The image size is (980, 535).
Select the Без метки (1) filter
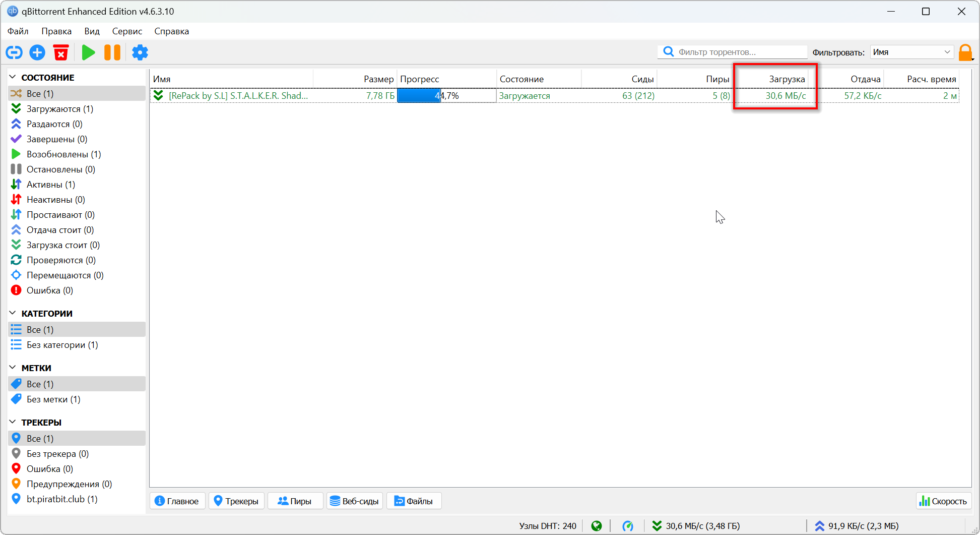pyautogui.click(x=77, y=399)
